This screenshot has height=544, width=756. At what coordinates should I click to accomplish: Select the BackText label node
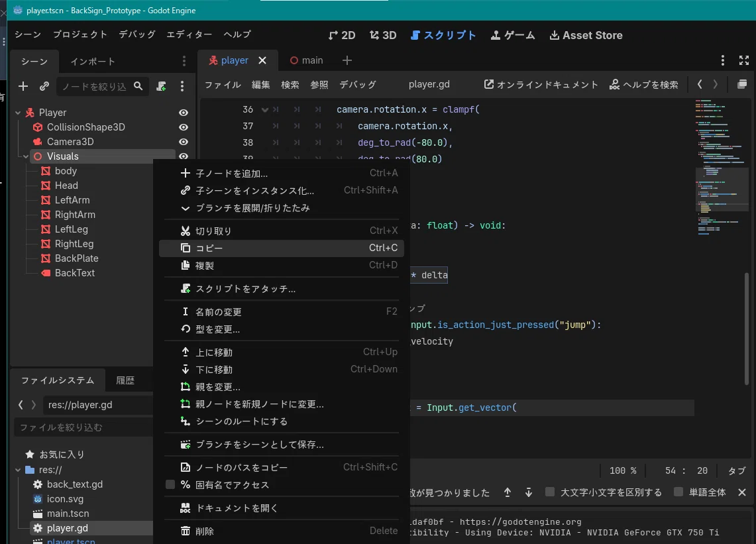coord(75,273)
